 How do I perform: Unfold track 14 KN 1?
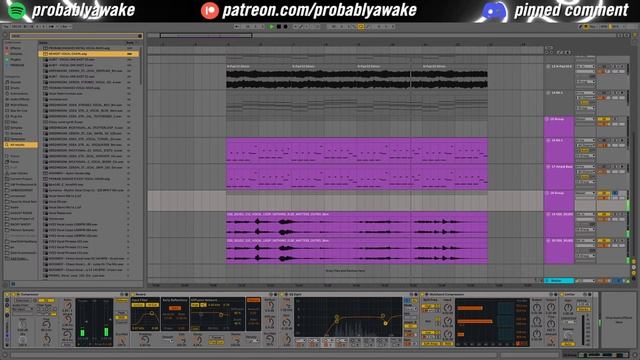[548, 93]
